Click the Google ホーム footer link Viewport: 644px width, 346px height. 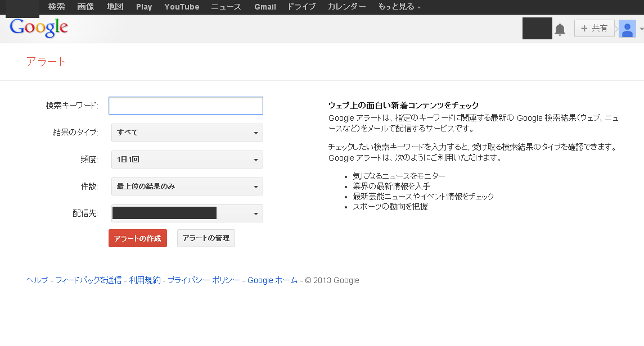[272, 280]
